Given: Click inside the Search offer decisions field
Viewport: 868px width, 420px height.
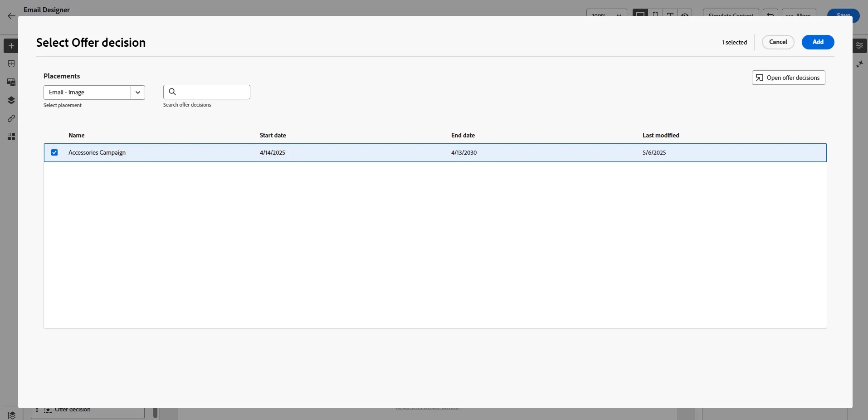Looking at the screenshot, I should pyautogui.click(x=207, y=92).
